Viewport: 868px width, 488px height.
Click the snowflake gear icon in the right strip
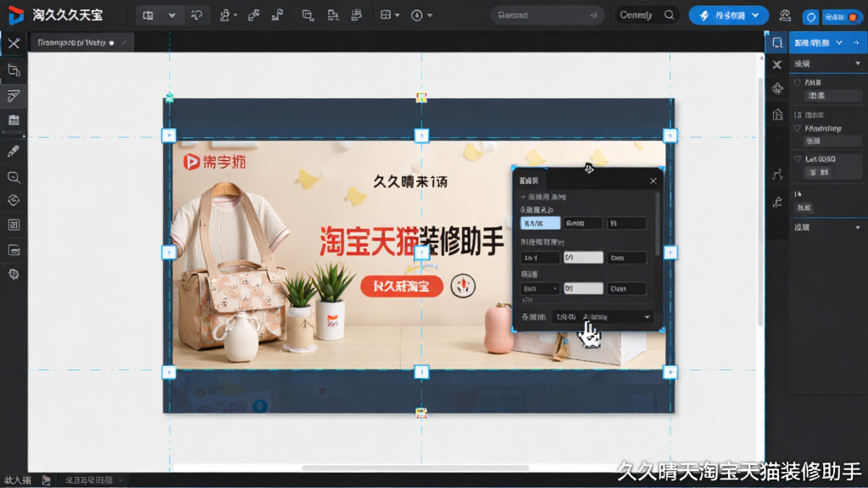777,88
